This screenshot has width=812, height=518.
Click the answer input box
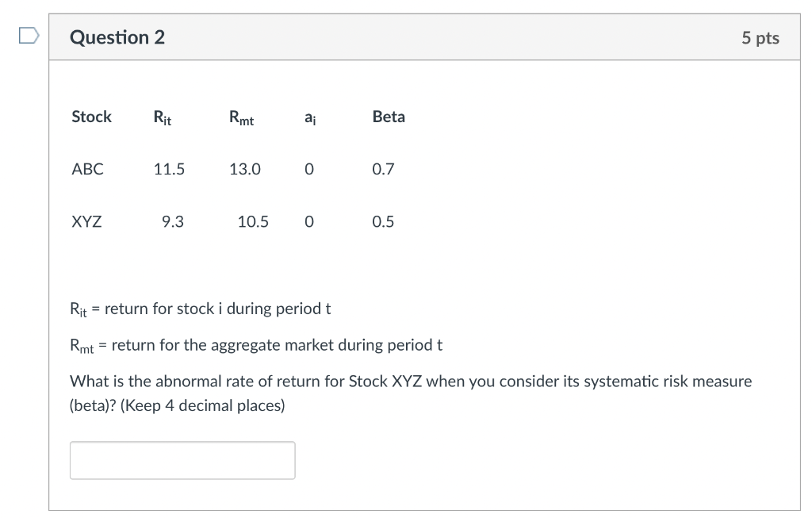[182, 460]
